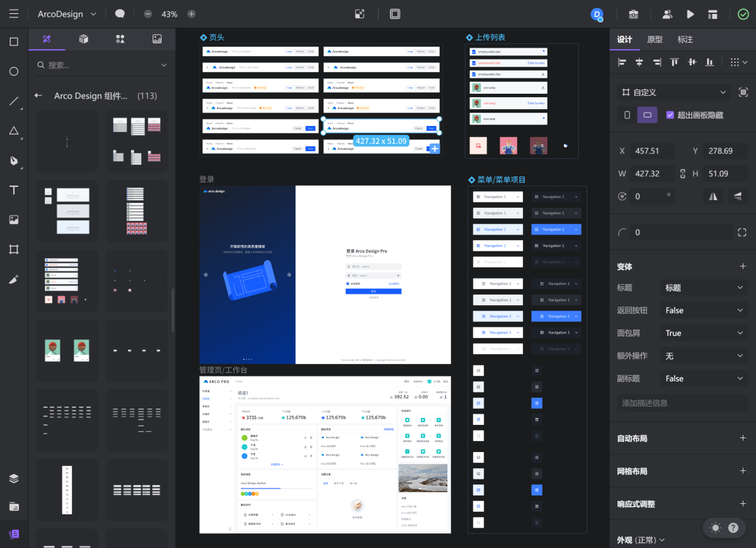The image size is (756, 548).
Task: Select the 登录 artboard thumbnail
Action: (x=325, y=274)
